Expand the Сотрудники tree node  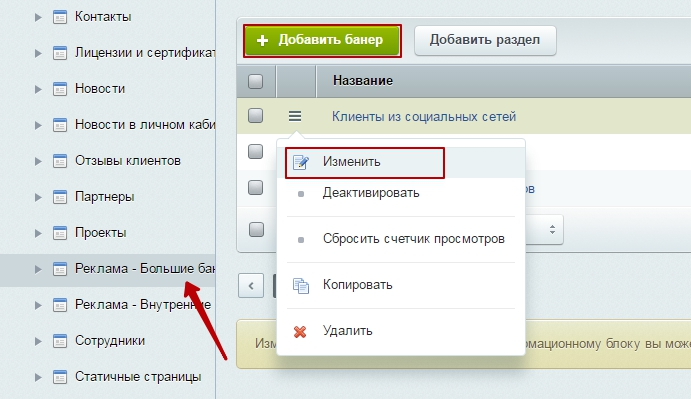click(x=38, y=341)
